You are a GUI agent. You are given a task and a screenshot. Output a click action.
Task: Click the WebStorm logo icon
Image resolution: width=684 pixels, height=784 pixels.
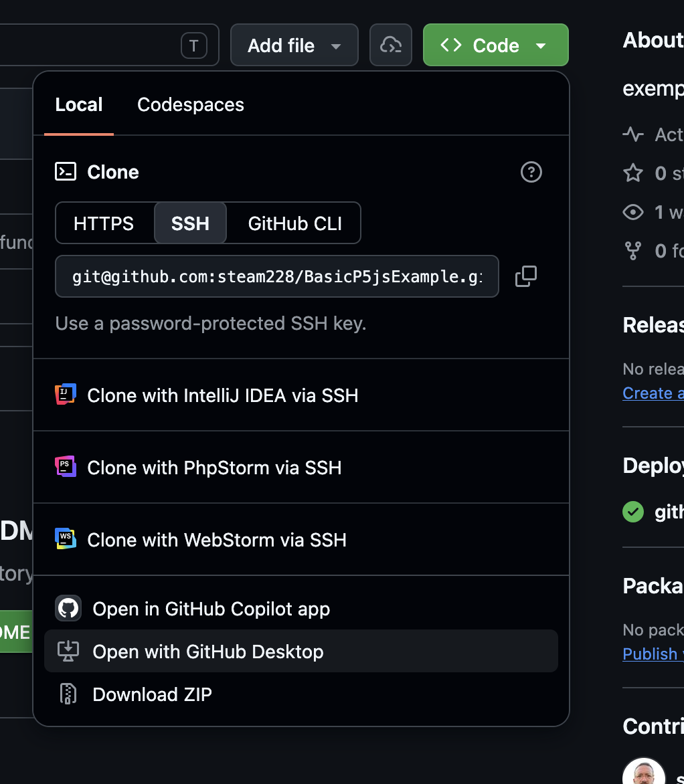[66, 538]
